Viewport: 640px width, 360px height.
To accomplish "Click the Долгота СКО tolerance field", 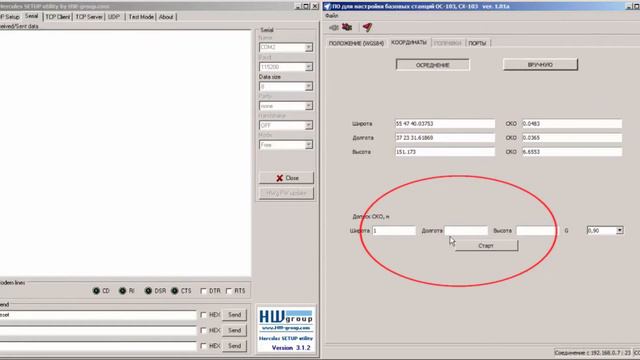I will (466, 231).
